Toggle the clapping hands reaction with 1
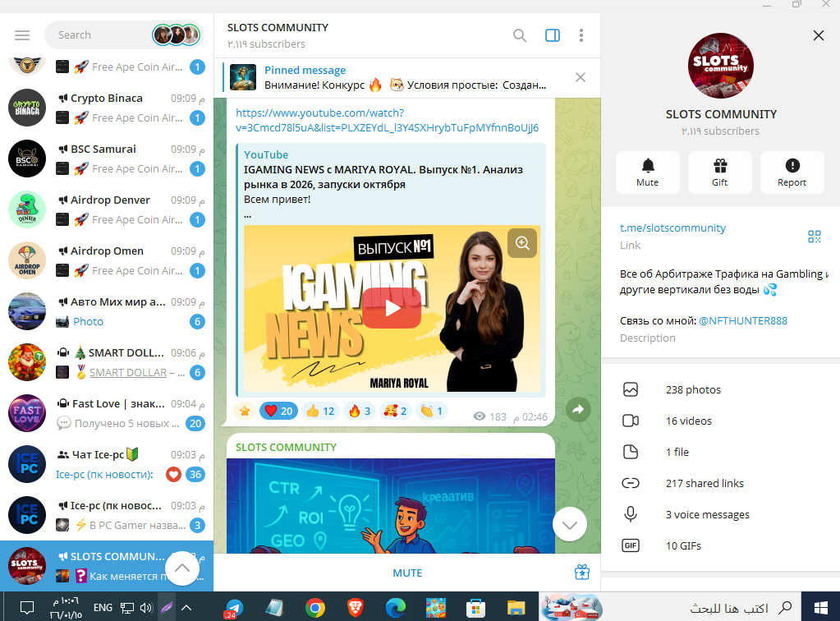 432,411
